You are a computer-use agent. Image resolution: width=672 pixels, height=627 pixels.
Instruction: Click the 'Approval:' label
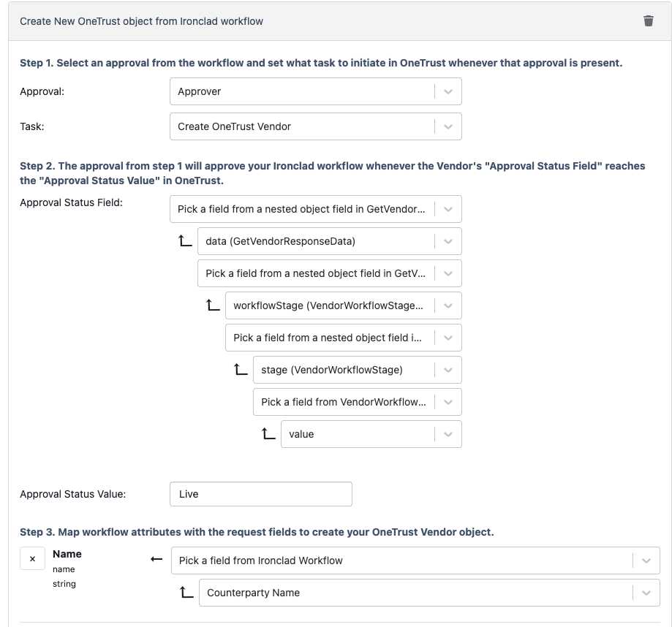(x=42, y=91)
